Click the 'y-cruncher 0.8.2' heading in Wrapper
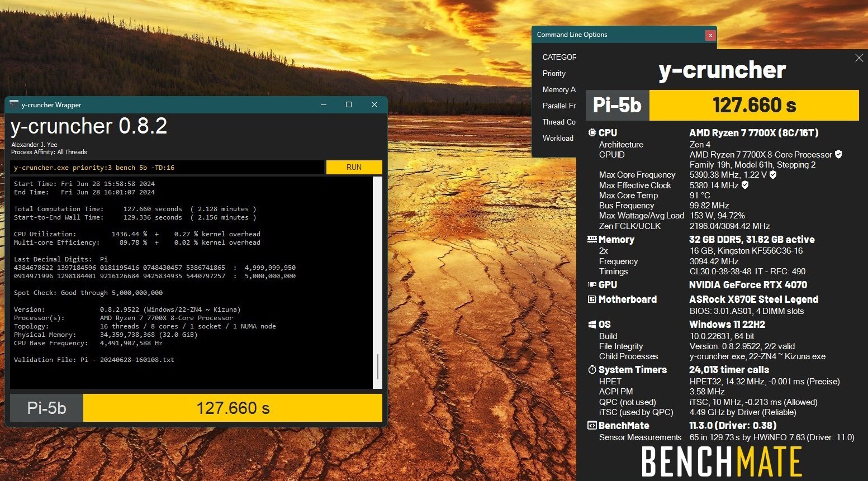The height and width of the screenshot is (481, 868). coord(89,126)
